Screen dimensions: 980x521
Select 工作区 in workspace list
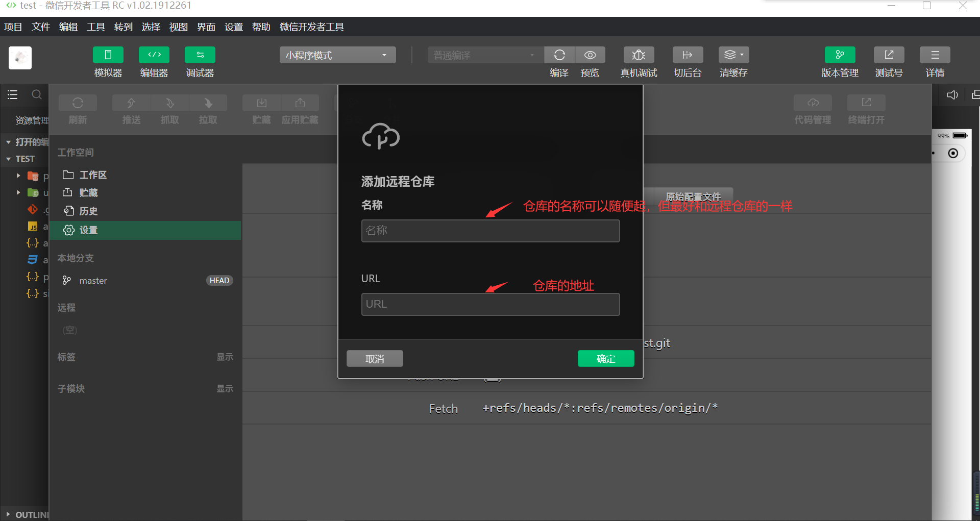pyautogui.click(x=145, y=175)
